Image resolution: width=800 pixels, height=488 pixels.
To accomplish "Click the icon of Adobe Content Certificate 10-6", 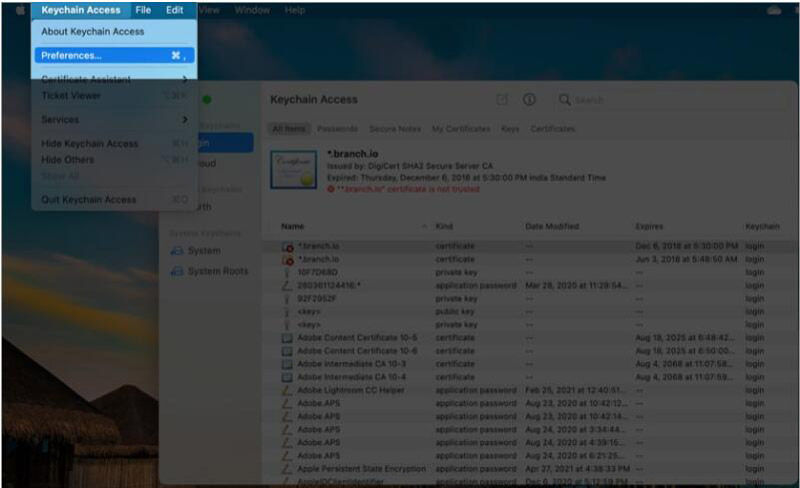I will (x=287, y=351).
